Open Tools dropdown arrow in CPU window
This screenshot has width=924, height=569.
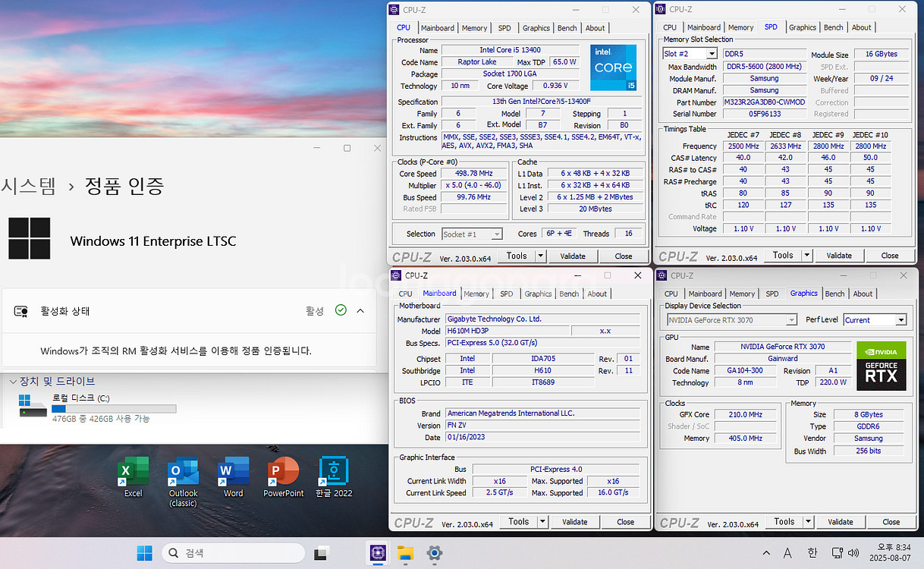[x=540, y=256]
